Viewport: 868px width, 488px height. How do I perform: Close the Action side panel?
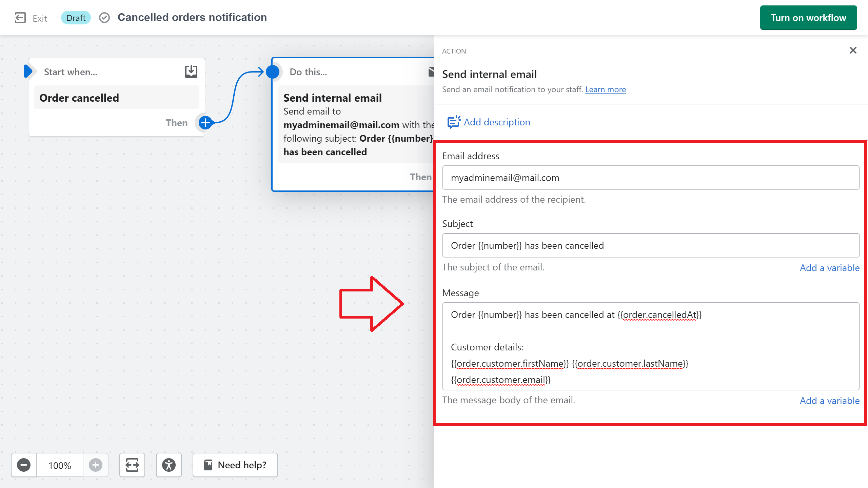[853, 50]
